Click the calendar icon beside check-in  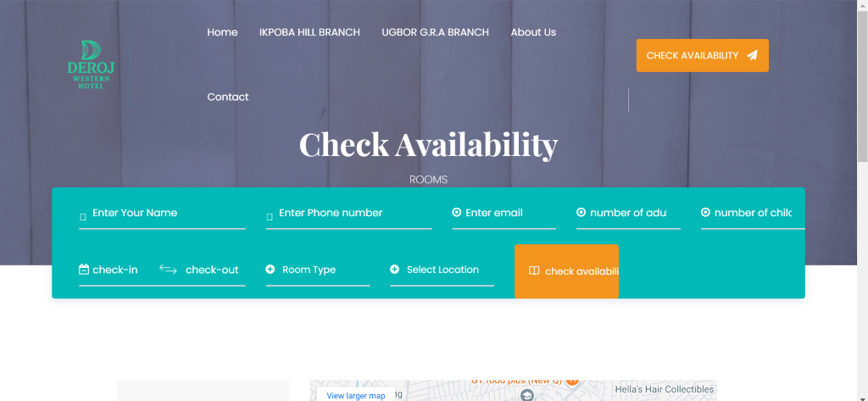click(84, 270)
